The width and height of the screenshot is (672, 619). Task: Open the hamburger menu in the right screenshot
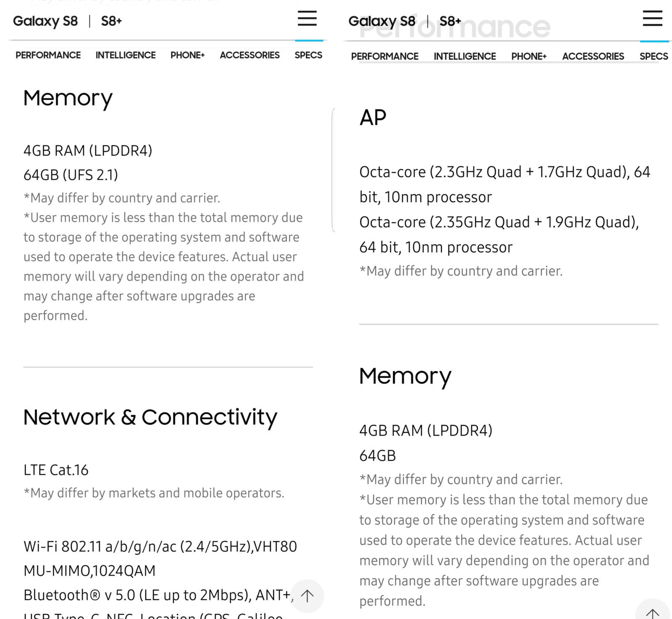(652, 19)
